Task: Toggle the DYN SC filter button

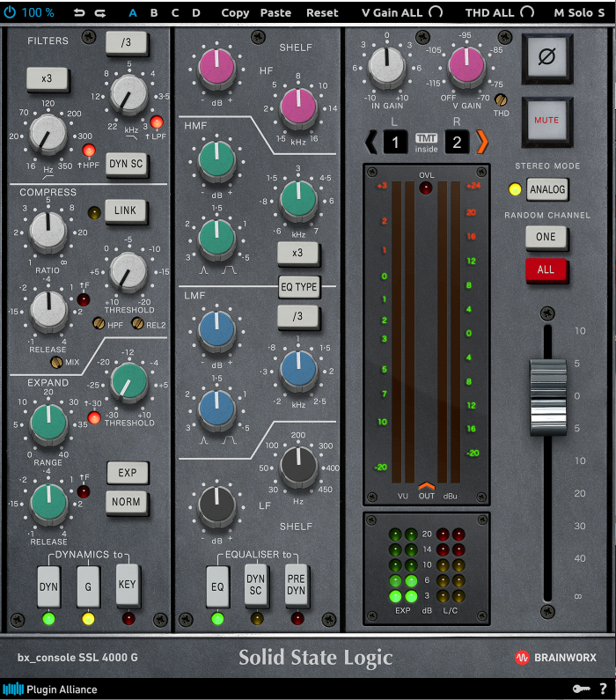Action: coord(126,165)
